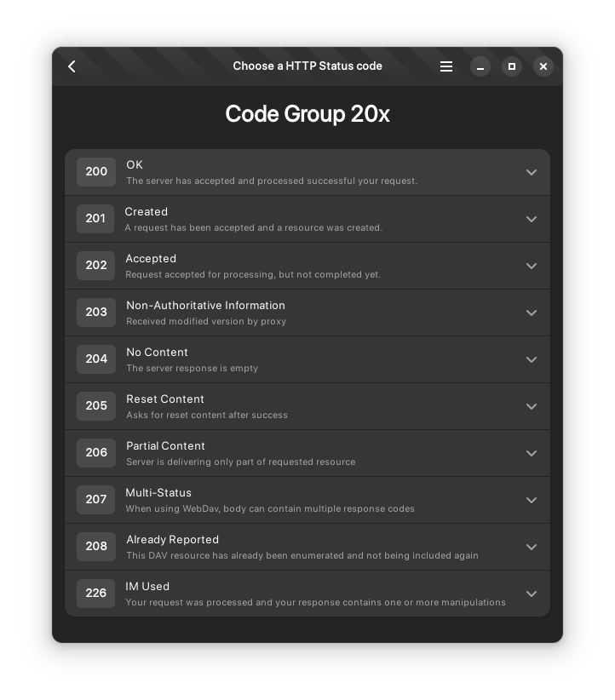Expand the 203 Non-Authoritative Information chevron
Image resolution: width=615 pixels, height=700 pixels.
(x=531, y=313)
